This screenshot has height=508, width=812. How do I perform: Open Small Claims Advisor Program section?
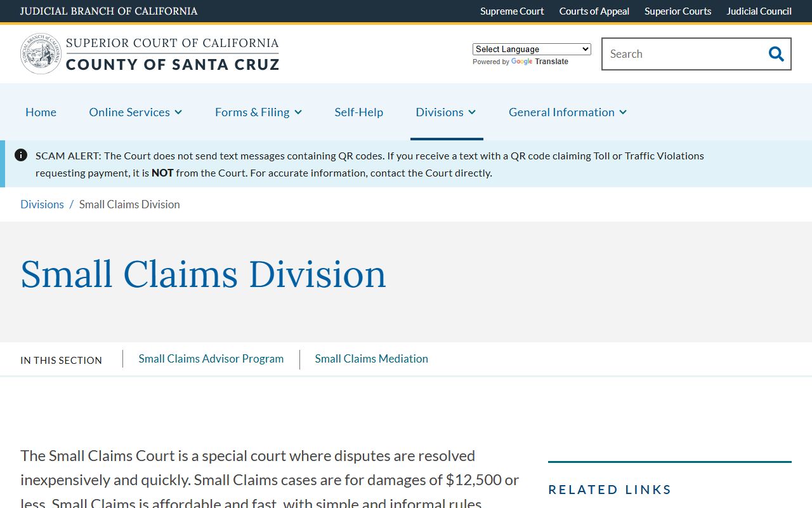(211, 359)
